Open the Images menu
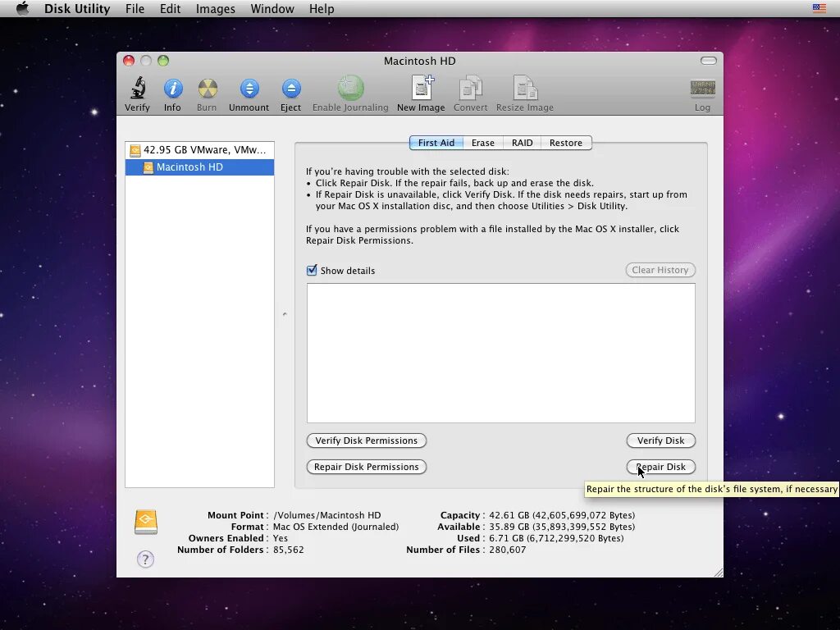840x630 pixels. pos(216,8)
